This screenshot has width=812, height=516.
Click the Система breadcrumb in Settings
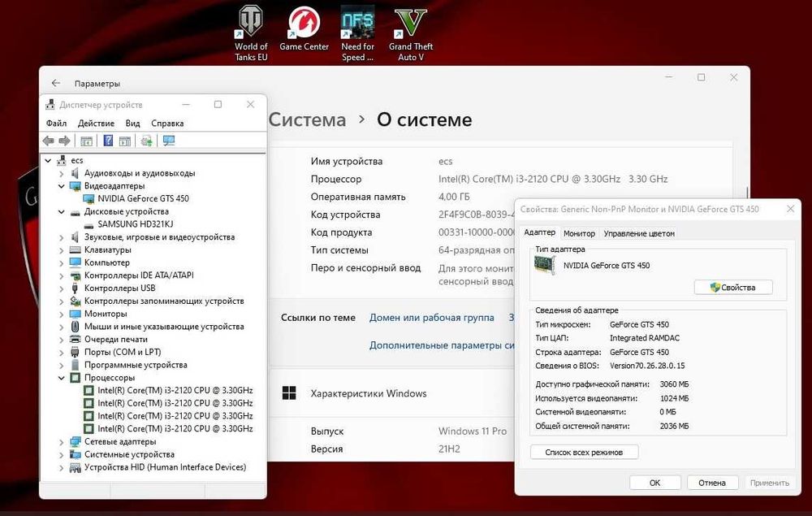coord(307,119)
